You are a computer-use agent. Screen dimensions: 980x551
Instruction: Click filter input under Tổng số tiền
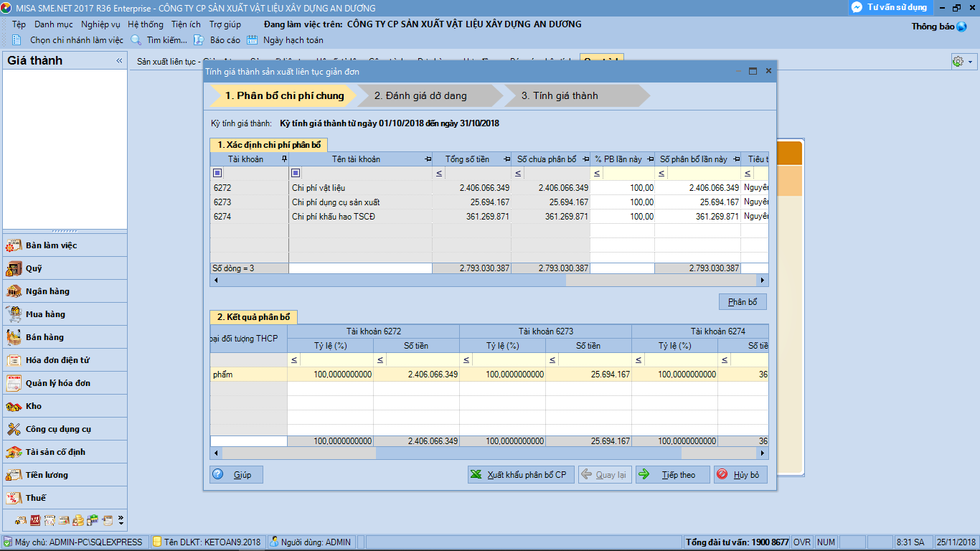pos(479,174)
